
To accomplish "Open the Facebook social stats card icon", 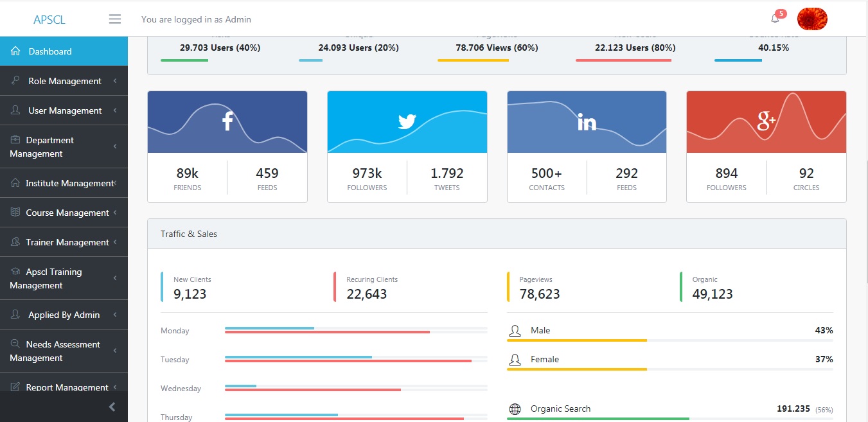I will click(227, 121).
